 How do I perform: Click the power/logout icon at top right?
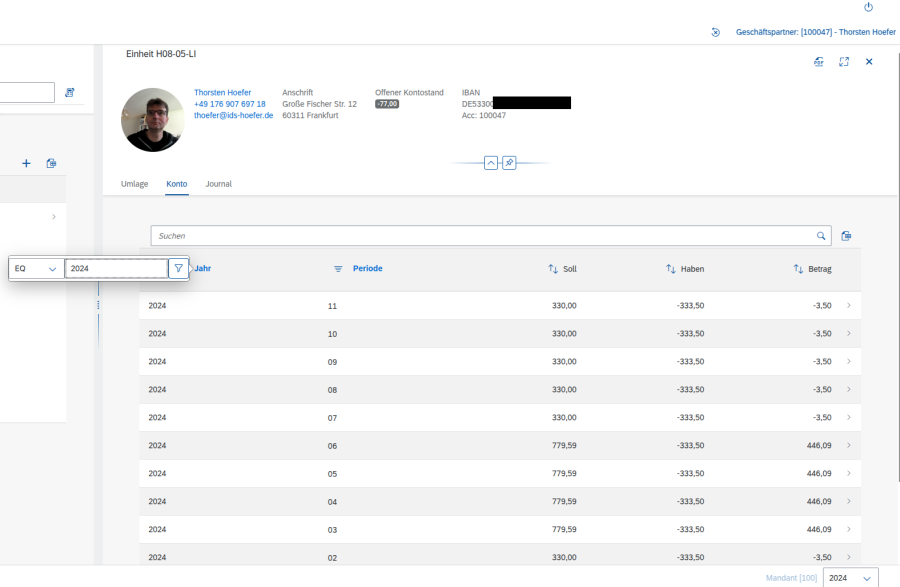click(868, 7)
